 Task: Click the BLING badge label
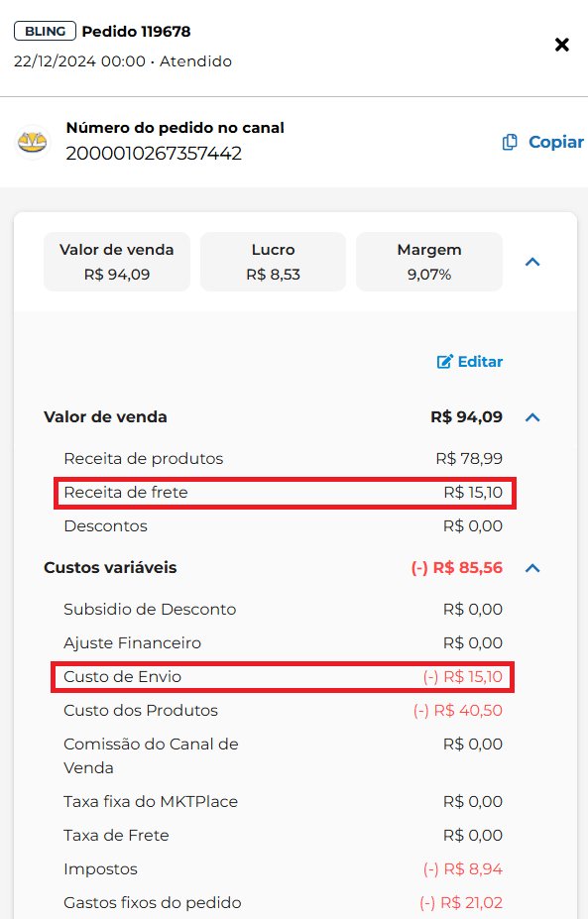tap(46, 31)
